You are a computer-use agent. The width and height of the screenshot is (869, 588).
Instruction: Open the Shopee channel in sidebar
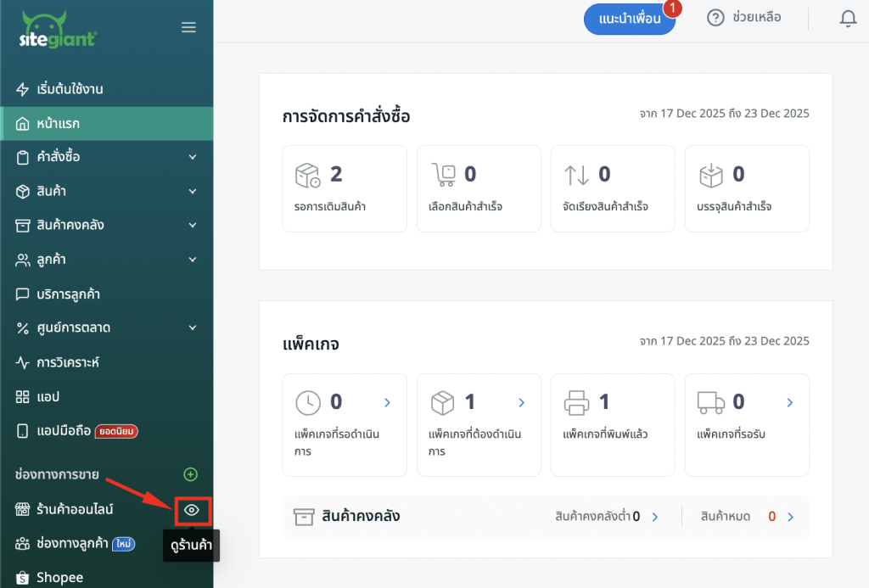pos(59,578)
